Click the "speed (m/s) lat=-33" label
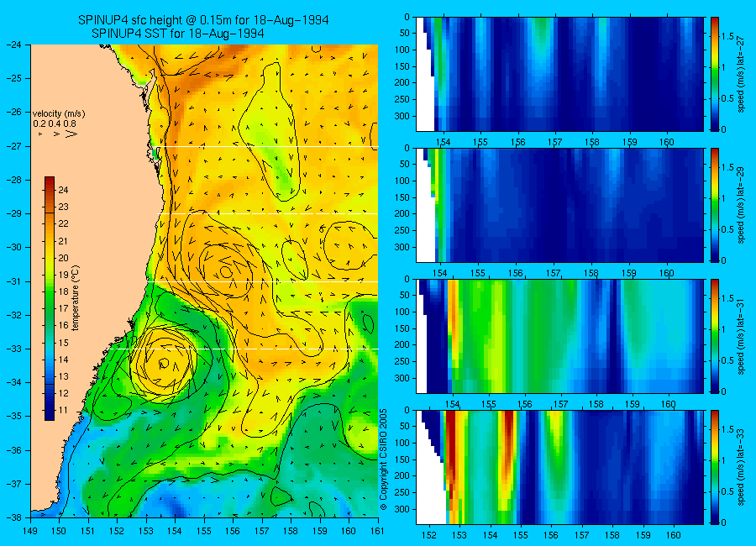Viewport: 756px width, 546px height. pos(742,467)
